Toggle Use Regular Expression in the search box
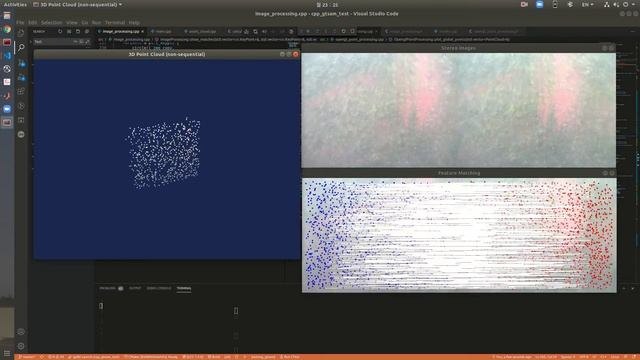This screenshot has width=640, height=360. coord(87,42)
